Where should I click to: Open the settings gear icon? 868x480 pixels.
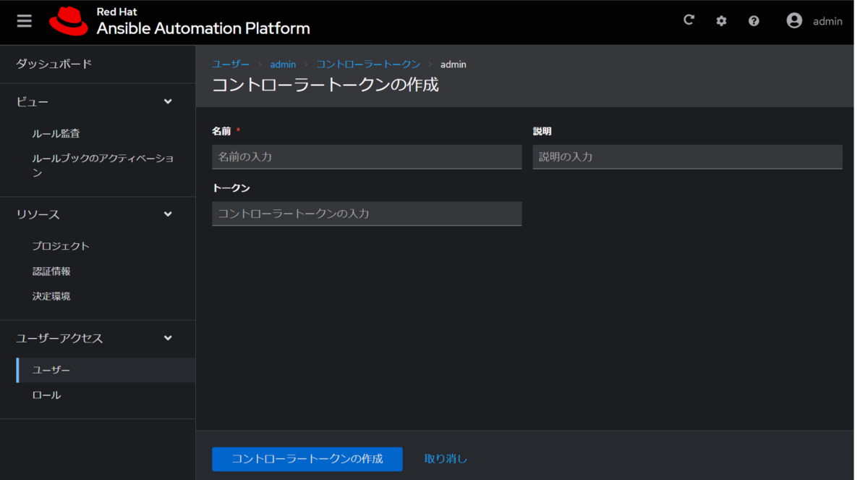(x=721, y=20)
